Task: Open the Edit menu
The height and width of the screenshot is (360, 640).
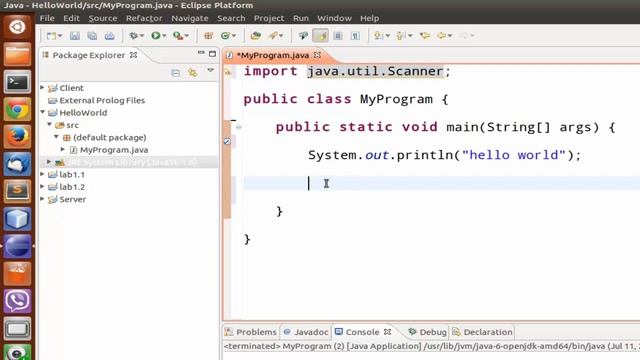Action: coord(71,18)
